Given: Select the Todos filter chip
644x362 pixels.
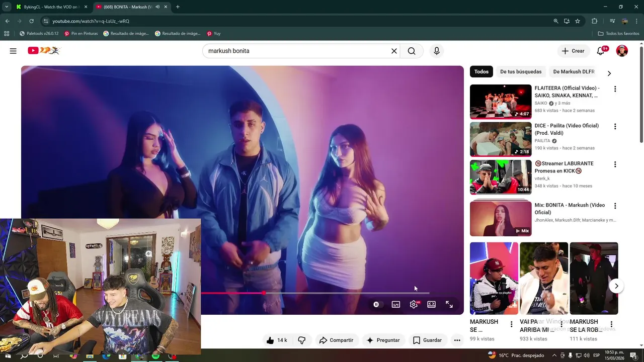Looking at the screenshot, I should 481,71.
